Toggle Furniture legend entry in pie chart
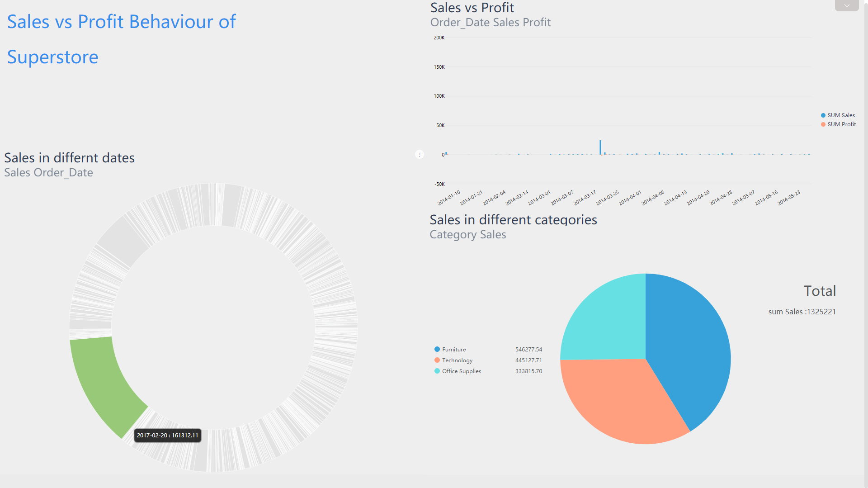Screen dimensions: 868x488 coord(450,350)
